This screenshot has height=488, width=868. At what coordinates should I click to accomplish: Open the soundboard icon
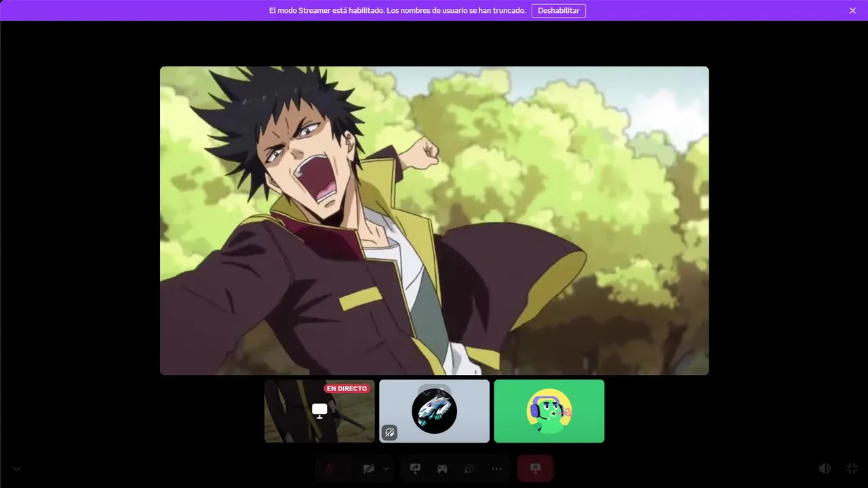point(469,468)
